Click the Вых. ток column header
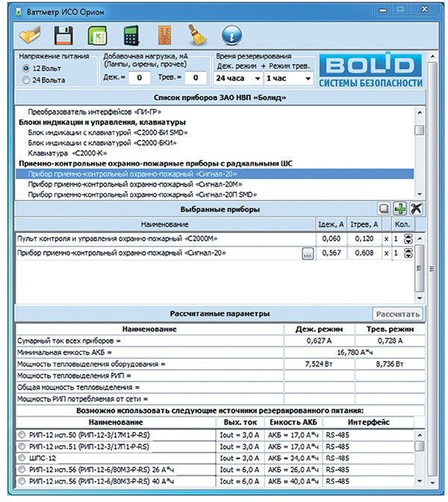This screenshot has height=502, width=448. pyautogui.click(x=240, y=422)
